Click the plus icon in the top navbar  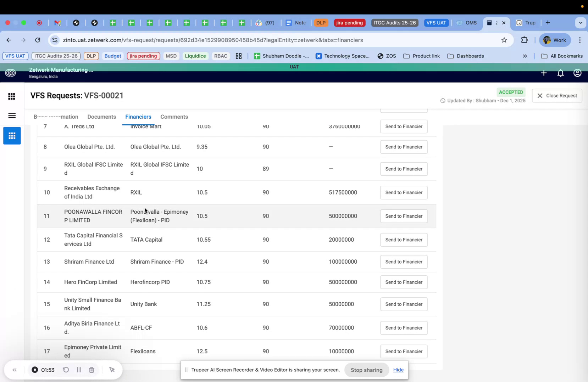point(544,73)
